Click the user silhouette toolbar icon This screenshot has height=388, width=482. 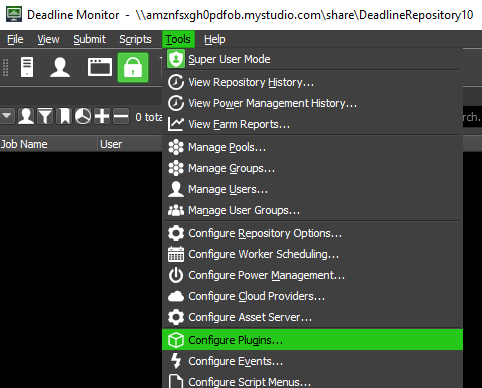(x=60, y=67)
